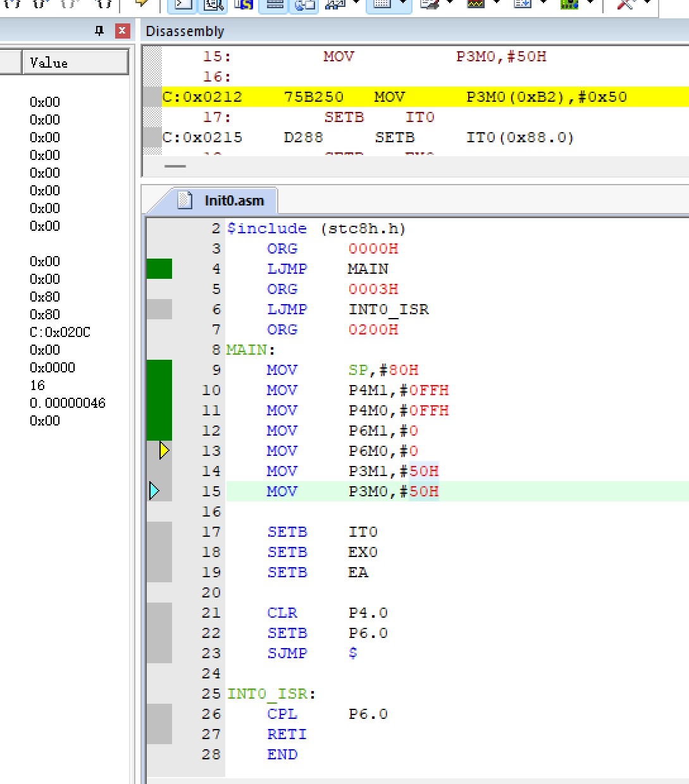Click operand P3M0(0xB2),#0x50 in Disassembly

[x=547, y=97]
